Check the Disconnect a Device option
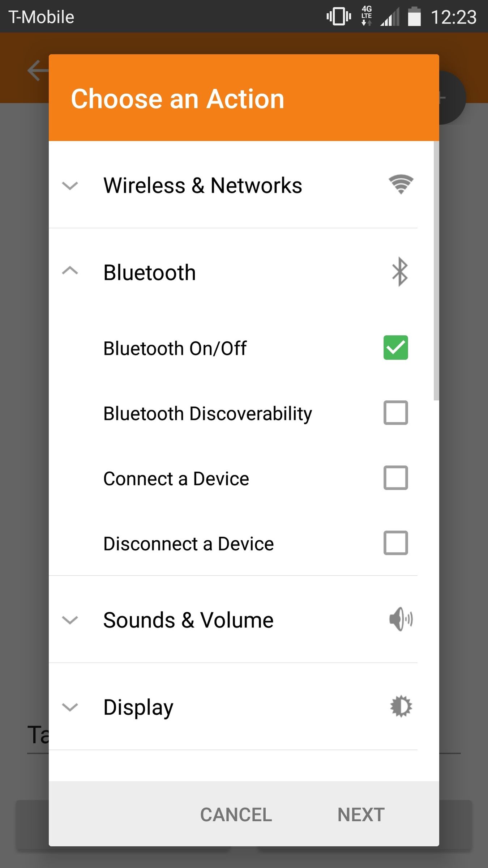The image size is (488, 868). 395,542
